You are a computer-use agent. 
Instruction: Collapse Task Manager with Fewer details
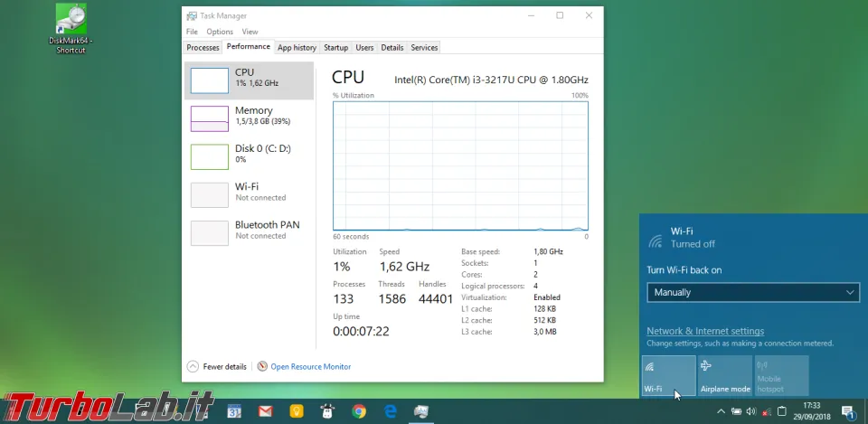[x=216, y=366]
